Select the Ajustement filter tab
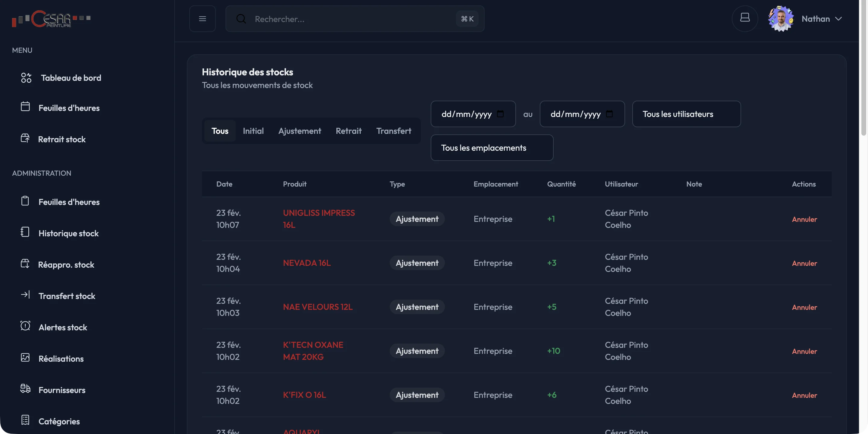Screen dimensions: 868x434 click(x=300, y=131)
